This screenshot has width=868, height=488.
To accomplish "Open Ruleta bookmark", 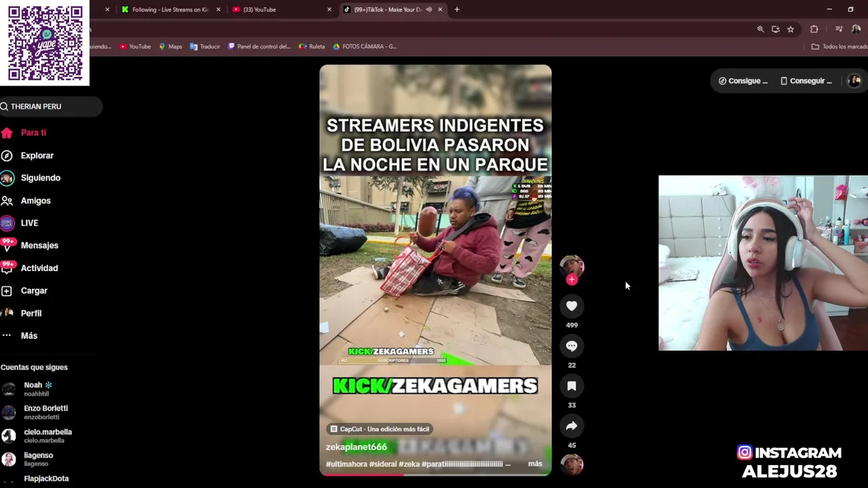I will (x=312, y=47).
